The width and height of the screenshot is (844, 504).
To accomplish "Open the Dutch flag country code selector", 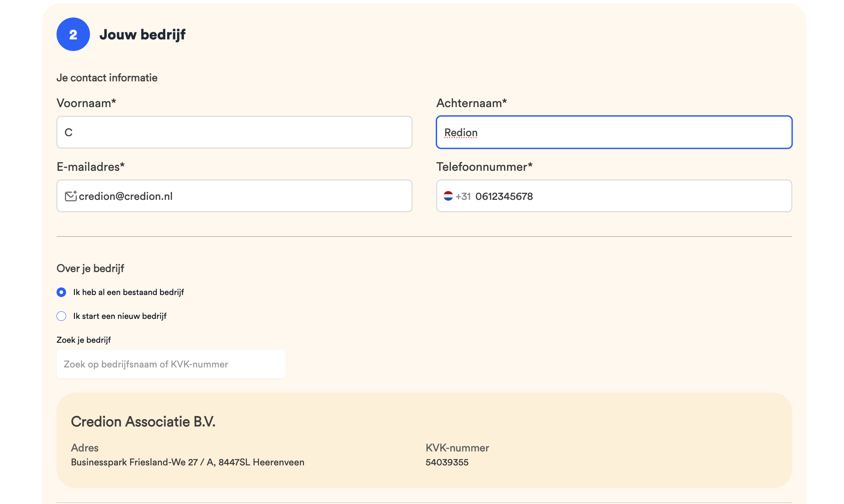I will (448, 196).
